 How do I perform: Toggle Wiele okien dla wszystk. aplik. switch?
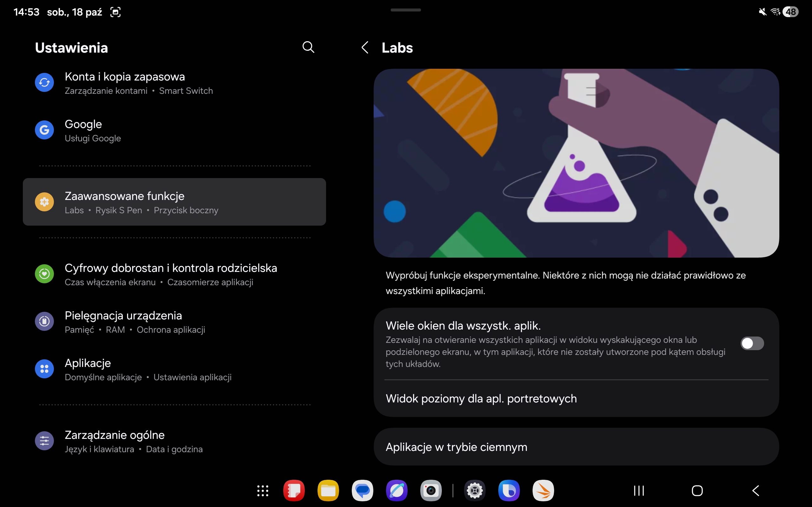point(752,343)
